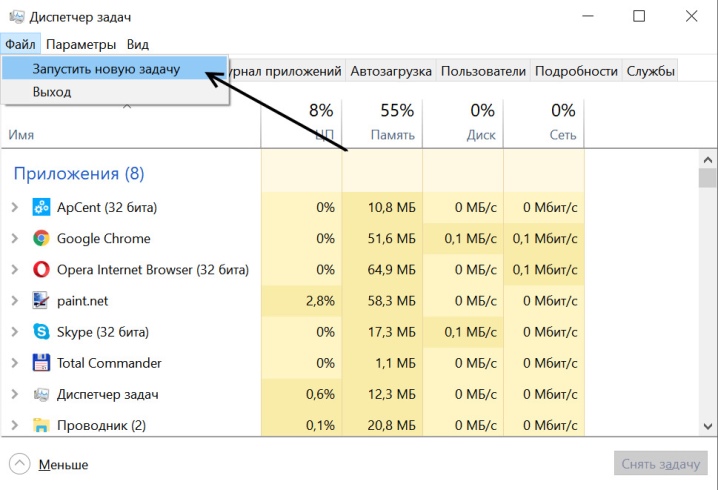Click the Снять задачу button
The height and width of the screenshot is (490, 718).
(x=660, y=464)
